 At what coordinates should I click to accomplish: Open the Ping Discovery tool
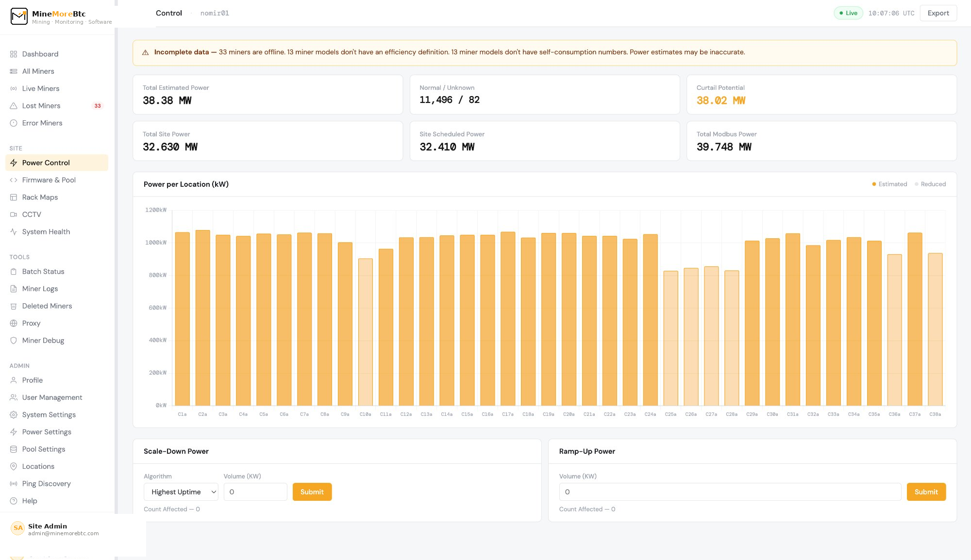(x=46, y=483)
